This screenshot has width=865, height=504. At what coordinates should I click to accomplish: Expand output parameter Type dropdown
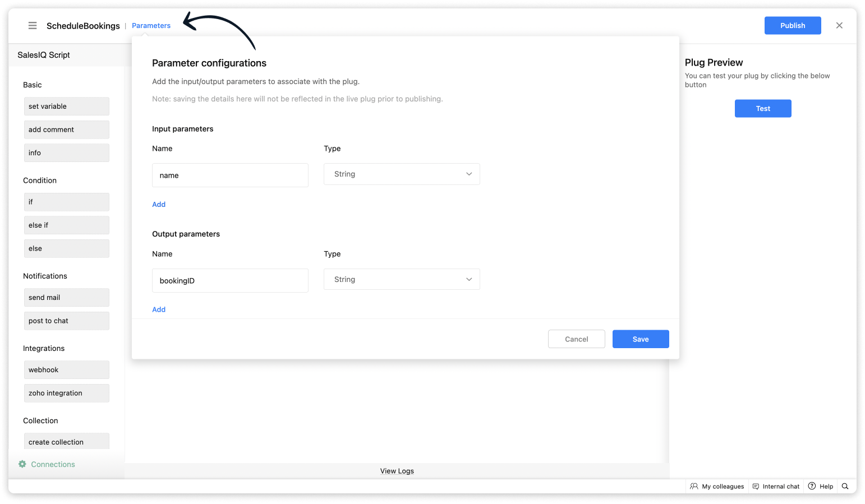pyautogui.click(x=402, y=280)
